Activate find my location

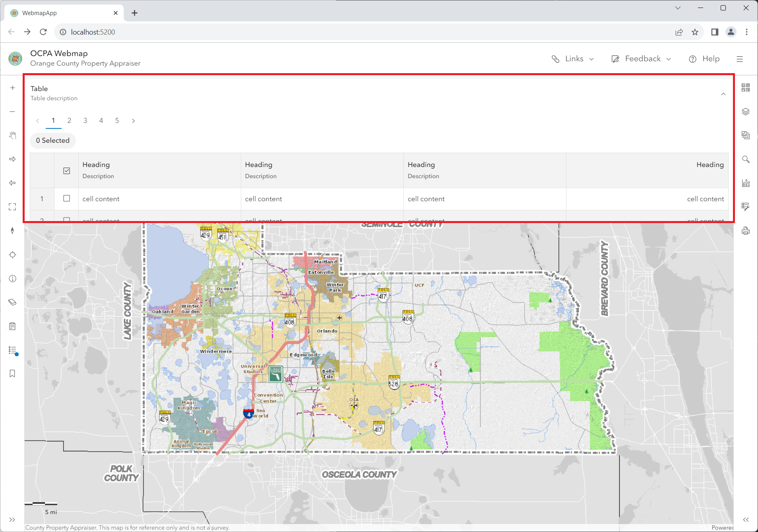12,254
